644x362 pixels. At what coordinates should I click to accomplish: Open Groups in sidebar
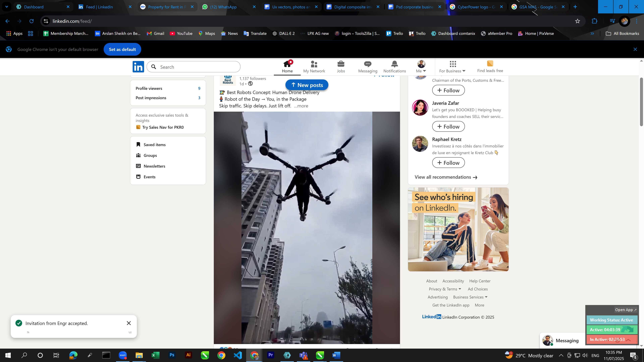pyautogui.click(x=146, y=155)
